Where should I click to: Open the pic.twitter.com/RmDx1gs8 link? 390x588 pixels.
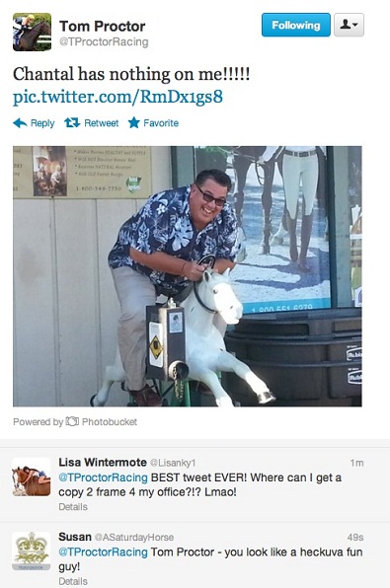point(117,97)
